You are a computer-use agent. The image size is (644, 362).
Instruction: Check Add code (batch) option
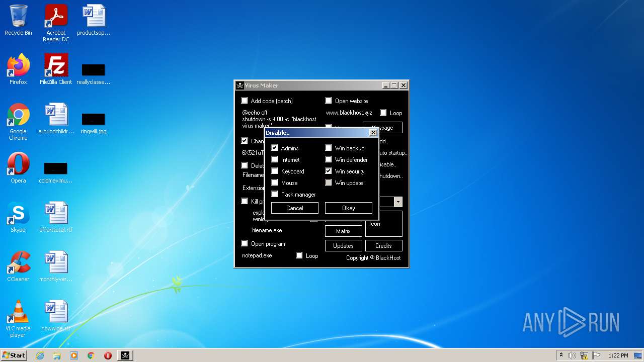pos(245,101)
